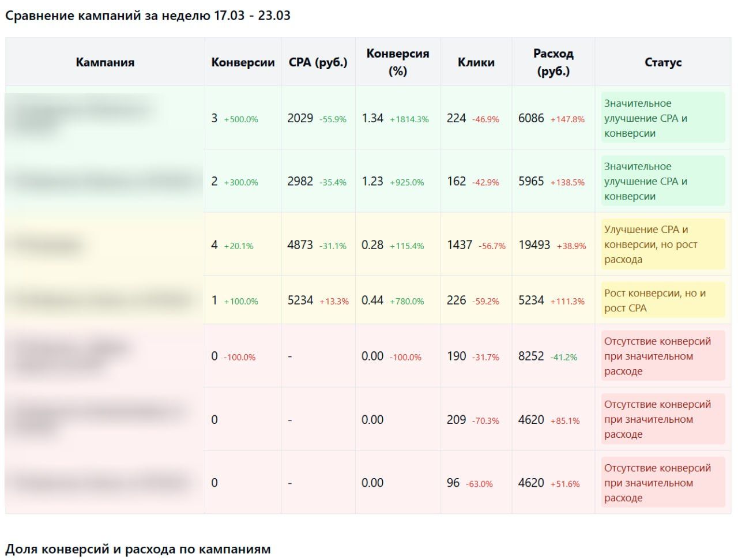Viewport: 738px width, 560px height.
Task: Click the +51.6% spend change
Action: (x=565, y=484)
